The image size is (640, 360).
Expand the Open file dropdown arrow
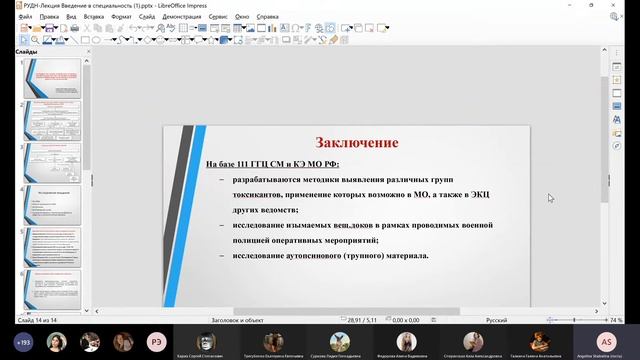(x=43, y=28)
